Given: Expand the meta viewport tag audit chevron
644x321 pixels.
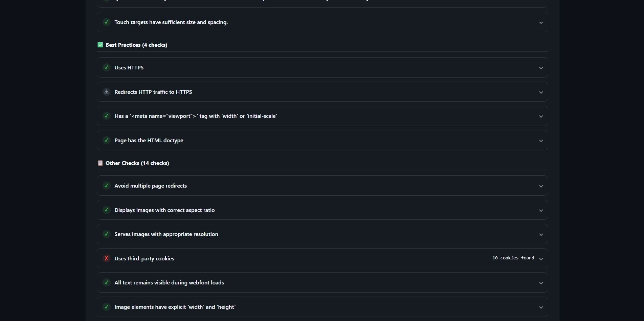Looking at the screenshot, I should pyautogui.click(x=541, y=116).
